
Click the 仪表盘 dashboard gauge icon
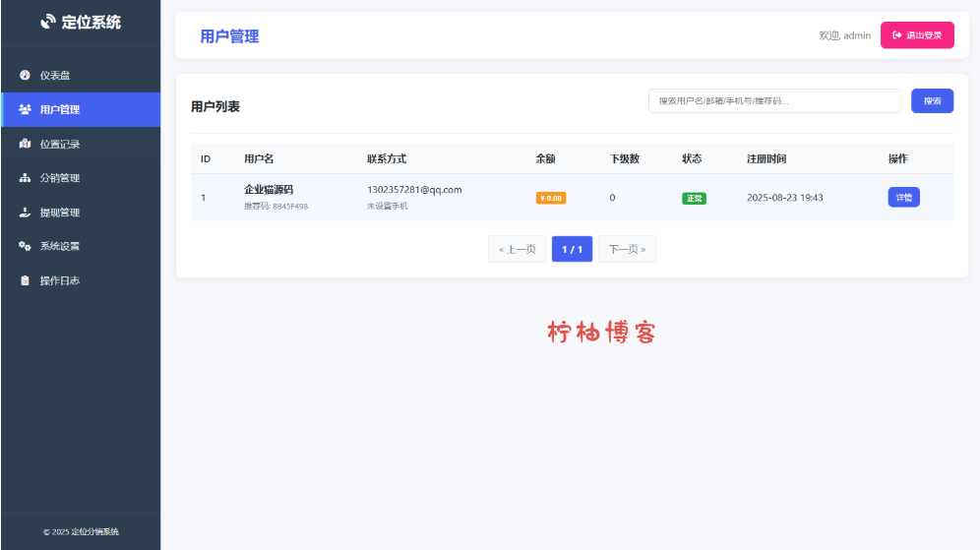(x=26, y=76)
